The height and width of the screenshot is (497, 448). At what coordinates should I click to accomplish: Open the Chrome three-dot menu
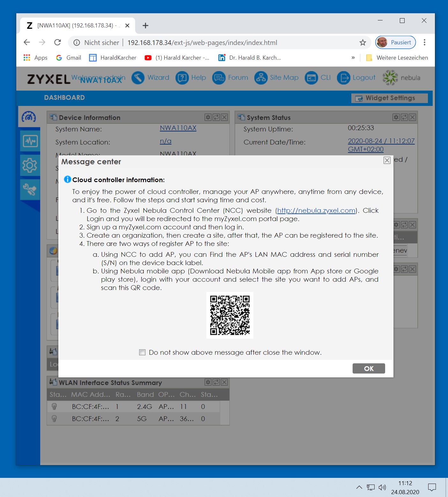pos(424,42)
